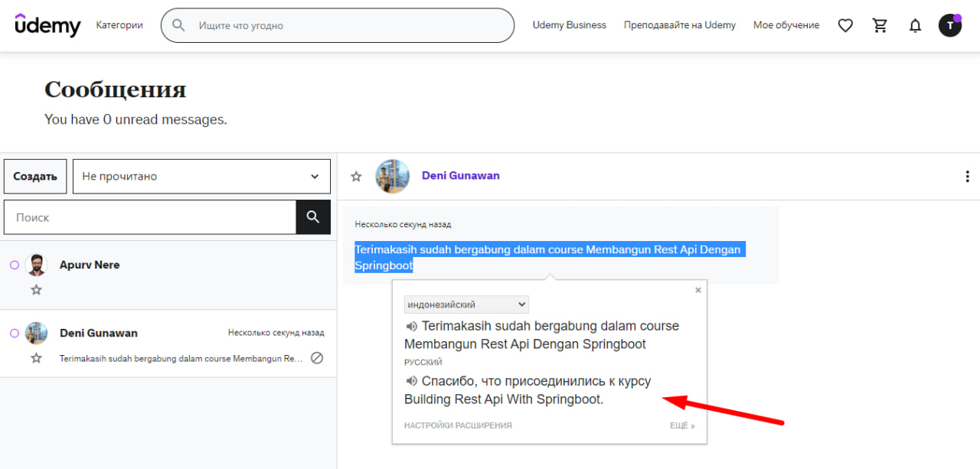980x469 pixels.
Task: Play audio of the Indonesian source text
Action: [411, 326]
